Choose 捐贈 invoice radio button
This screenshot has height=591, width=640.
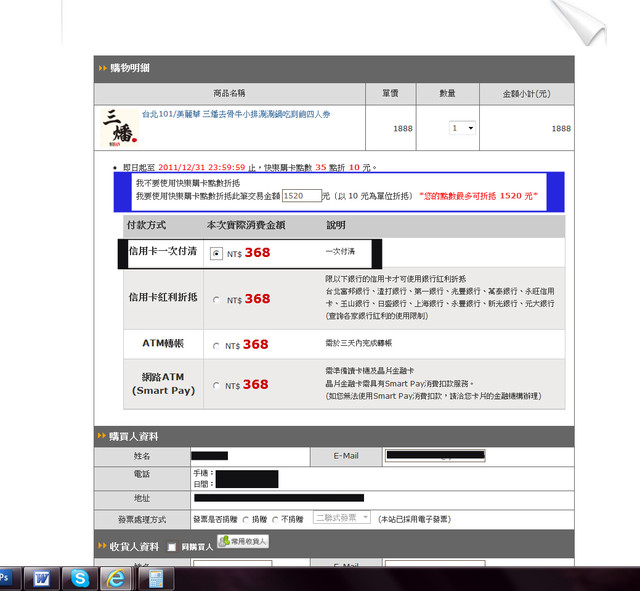pyautogui.click(x=246, y=520)
